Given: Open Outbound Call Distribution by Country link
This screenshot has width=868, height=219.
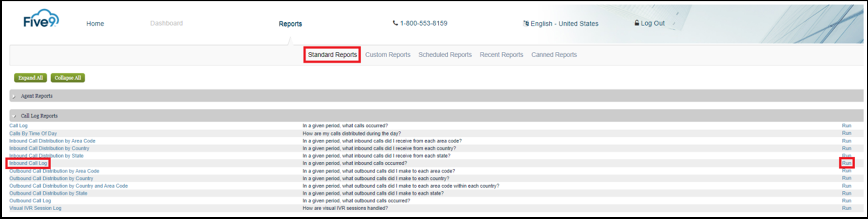Looking at the screenshot, I should tap(51, 178).
